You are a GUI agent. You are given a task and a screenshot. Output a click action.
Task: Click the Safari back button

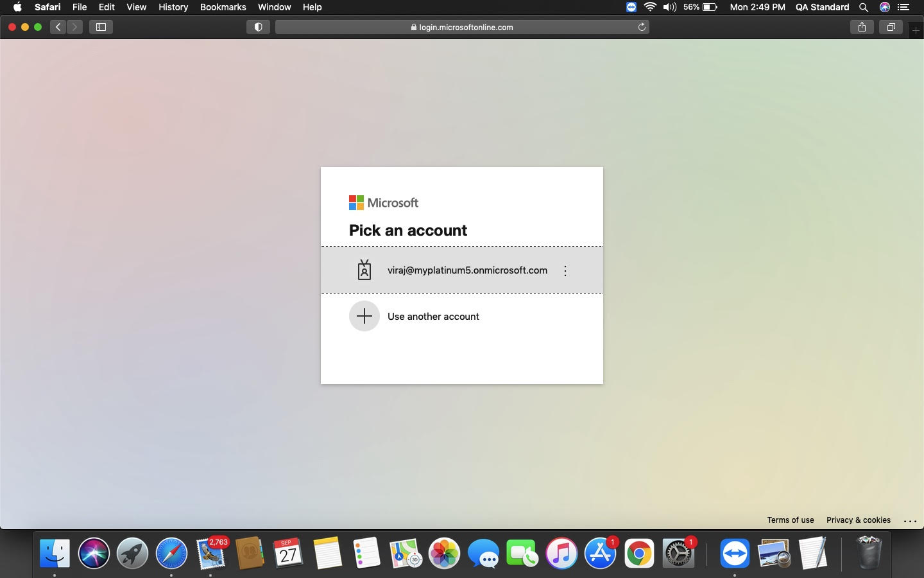coord(58,27)
